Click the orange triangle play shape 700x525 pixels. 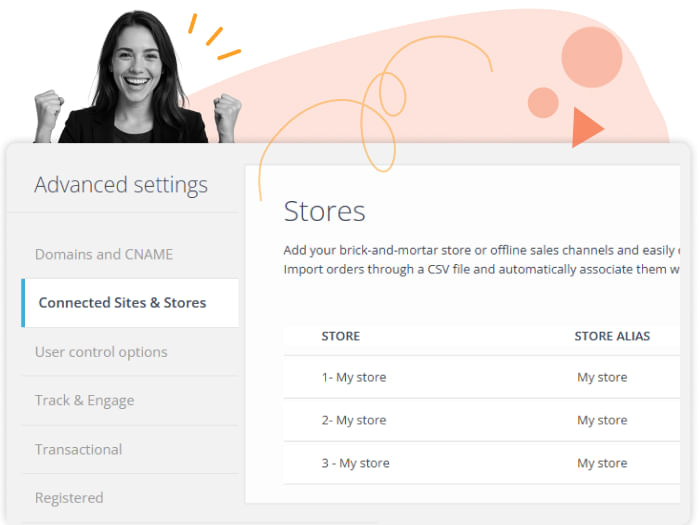pos(586,128)
